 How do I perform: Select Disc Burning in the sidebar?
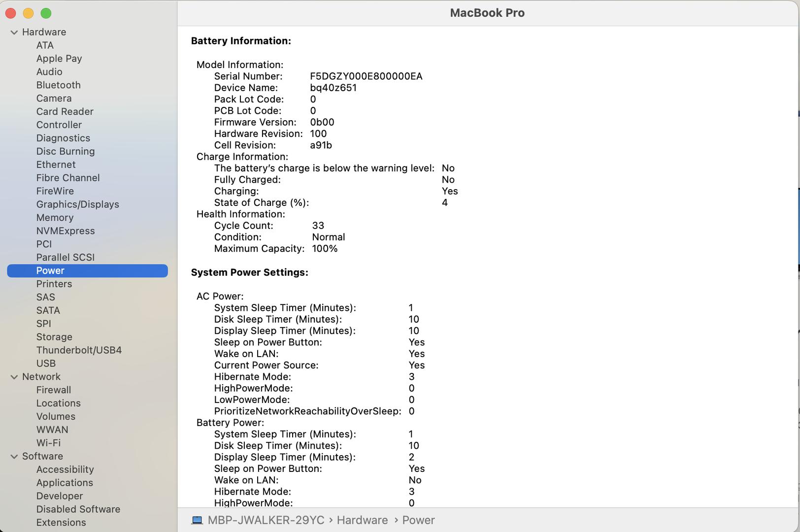click(x=65, y=152)
